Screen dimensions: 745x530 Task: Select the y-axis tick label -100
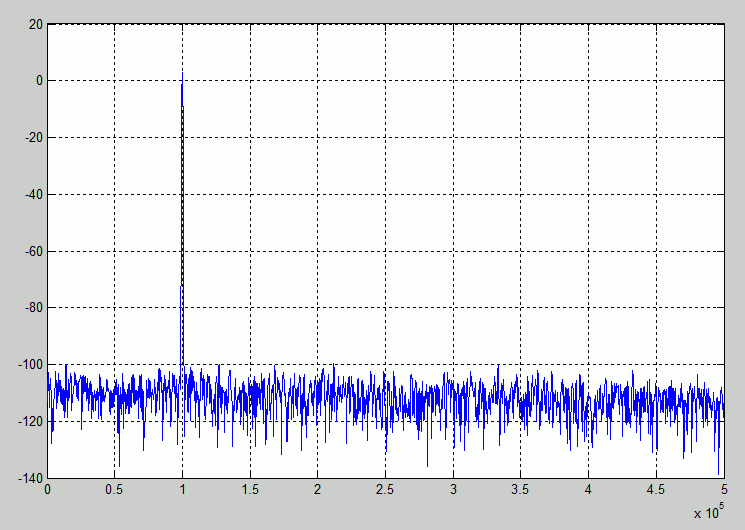30,365
